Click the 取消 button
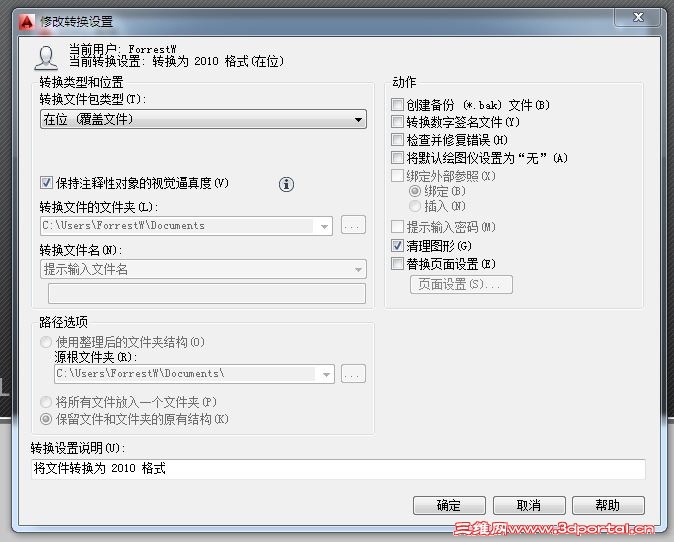The height and width of the screenshot is (542, 674). (529, 505)
